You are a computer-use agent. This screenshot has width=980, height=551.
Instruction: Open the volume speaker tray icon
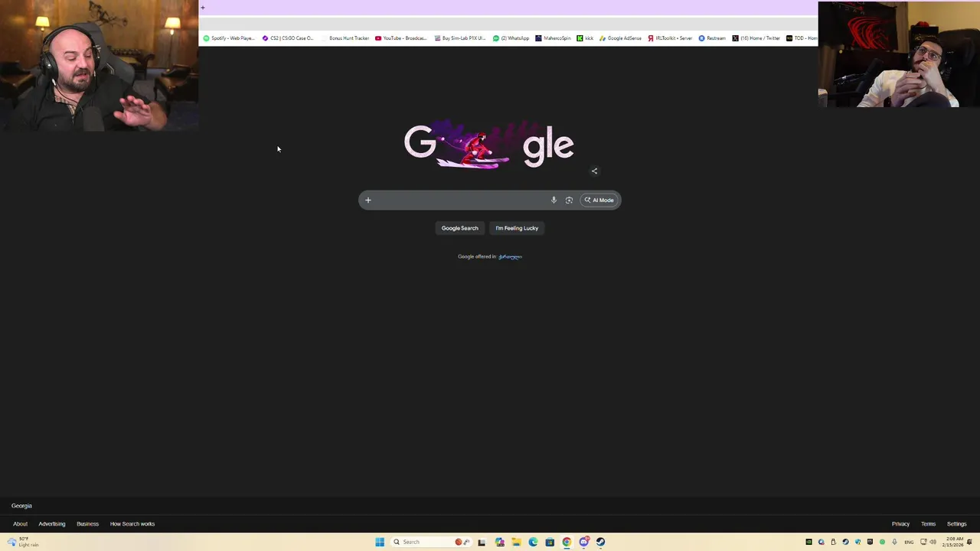933,542
